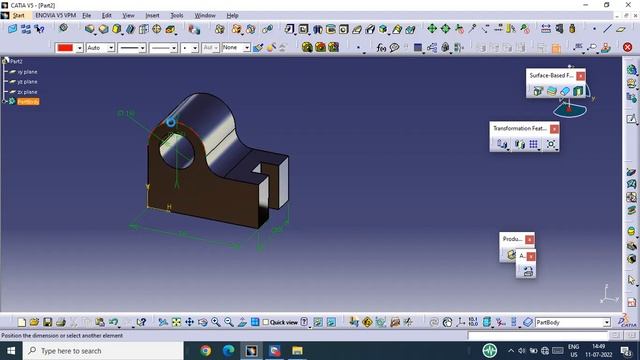Open the PartBody selector dropdown
The width and height of the screenshot is (640, 360).
coord(607,322)
